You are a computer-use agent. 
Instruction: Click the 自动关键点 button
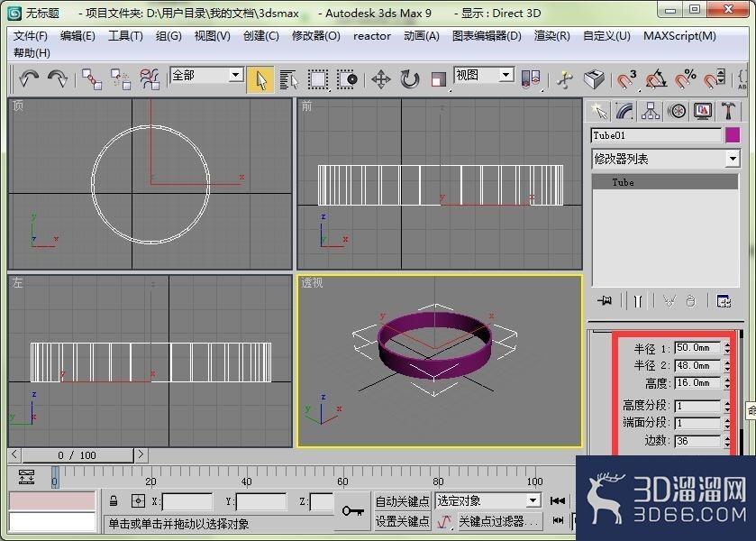point(402,501)
